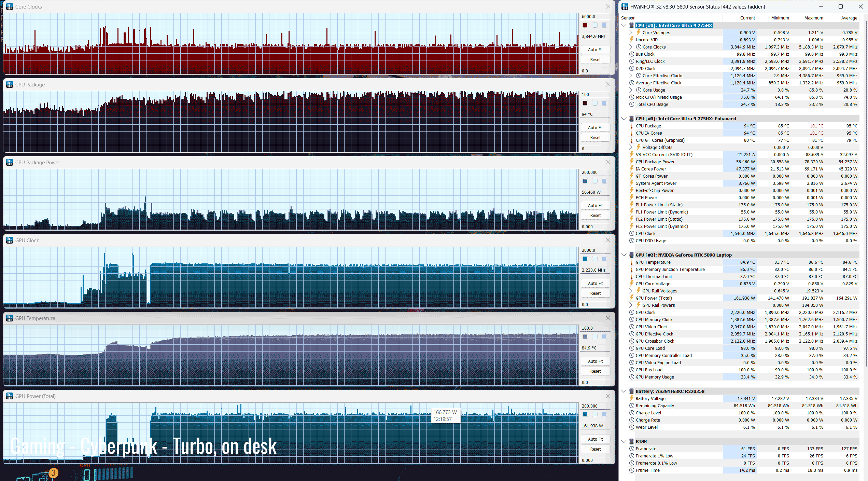Viewport: 868px width, 481px height.
Task: Click the GPU Temperature sensor thermometer icon
Action: point(632,262)
